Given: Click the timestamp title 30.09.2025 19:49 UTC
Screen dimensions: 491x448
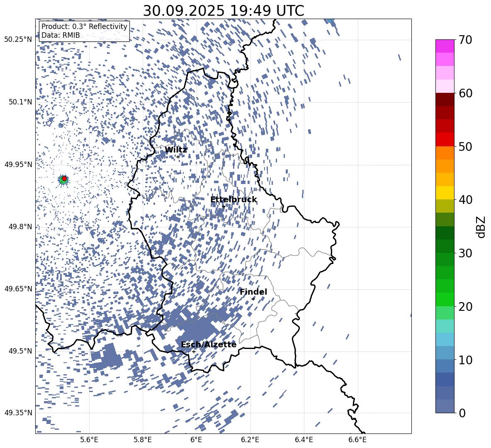Looking at the screenshot, I should [x=224, y=11].
